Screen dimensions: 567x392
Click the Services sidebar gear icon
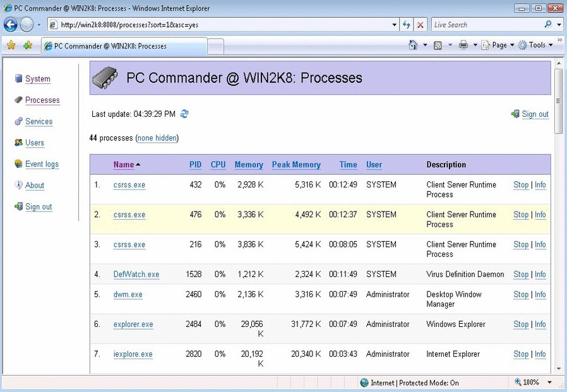[18, 121]
